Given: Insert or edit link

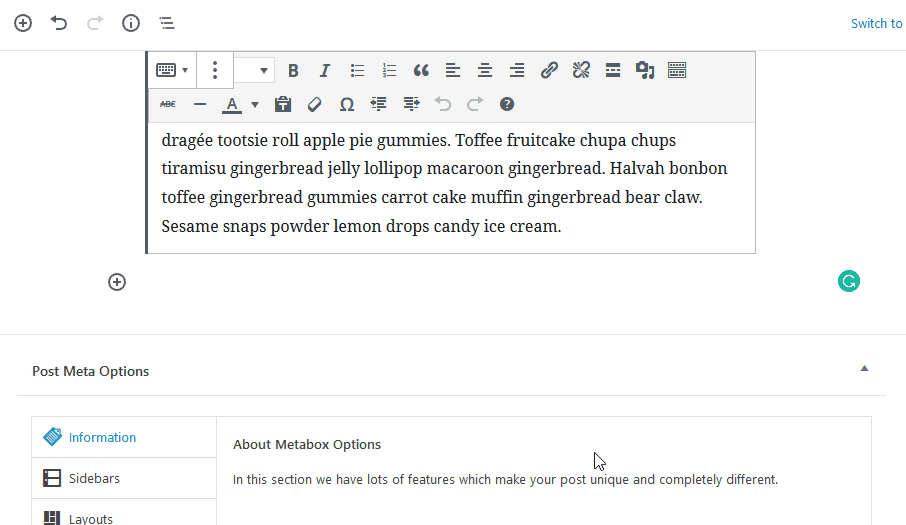Looking at the screenshot, I should click(549, 70).
